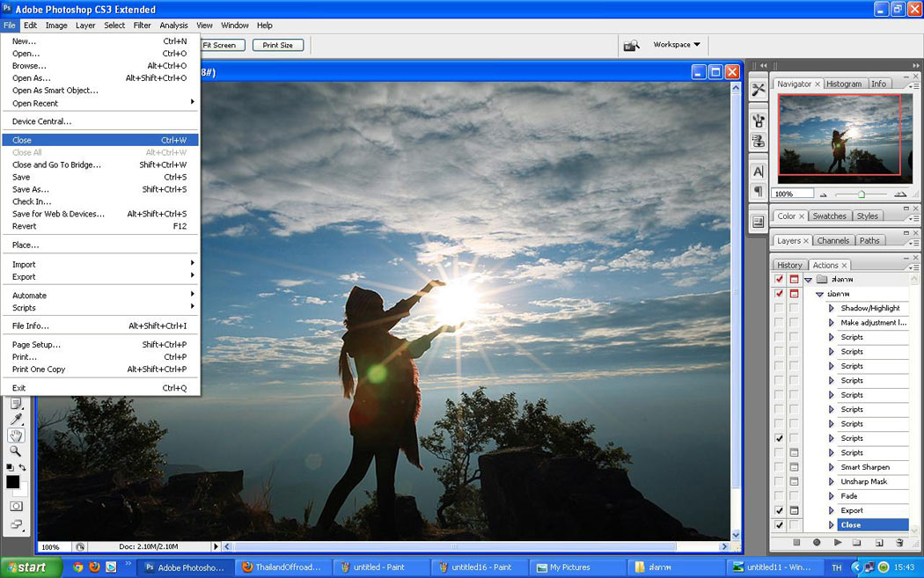This screenshot has height=578, width=924.
Task: Open Firefox from the quick launch bar
Action: click(x=94, y=567)
